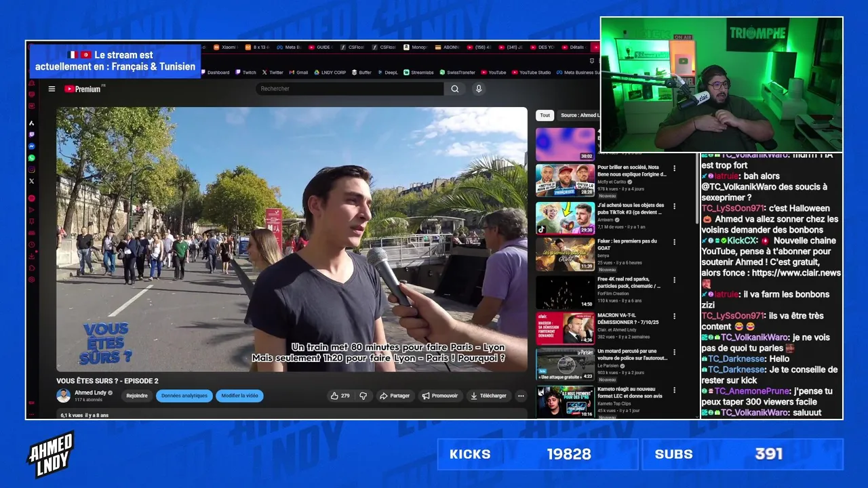The height and width of the screenshot is (488, 868).
Task: Open the Le Parisien motard thumbnail
Action: 565,365
